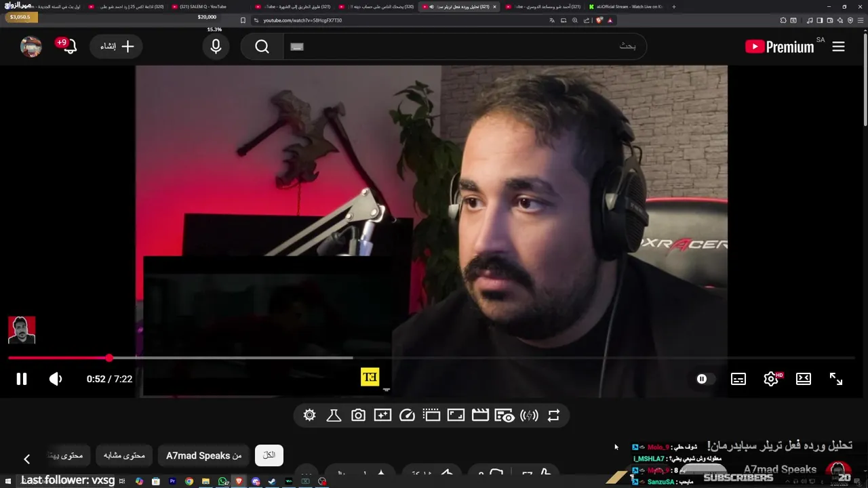Open YouTube Premium home logo
This screenshot has width=868, height=488.
click(779, 47)
